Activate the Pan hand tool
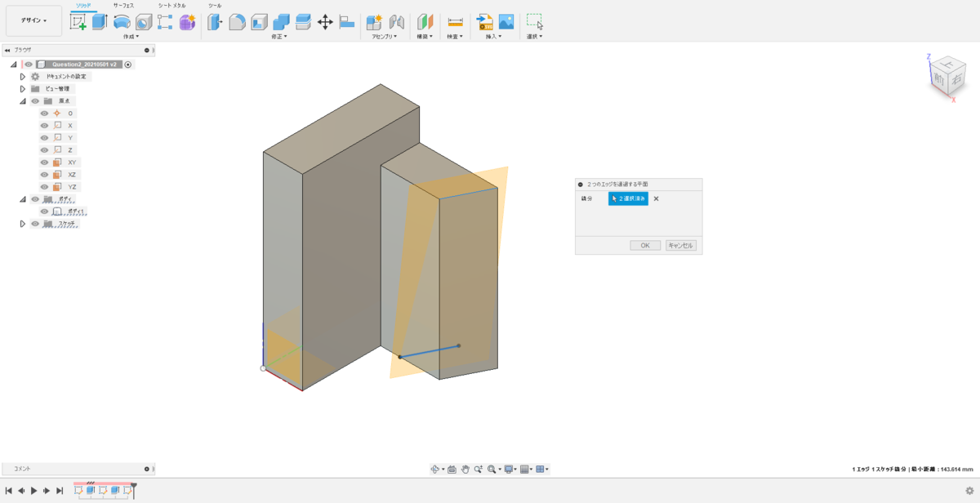Image resolution: width=980 pixels, height=503 pixels. (465, 470)
